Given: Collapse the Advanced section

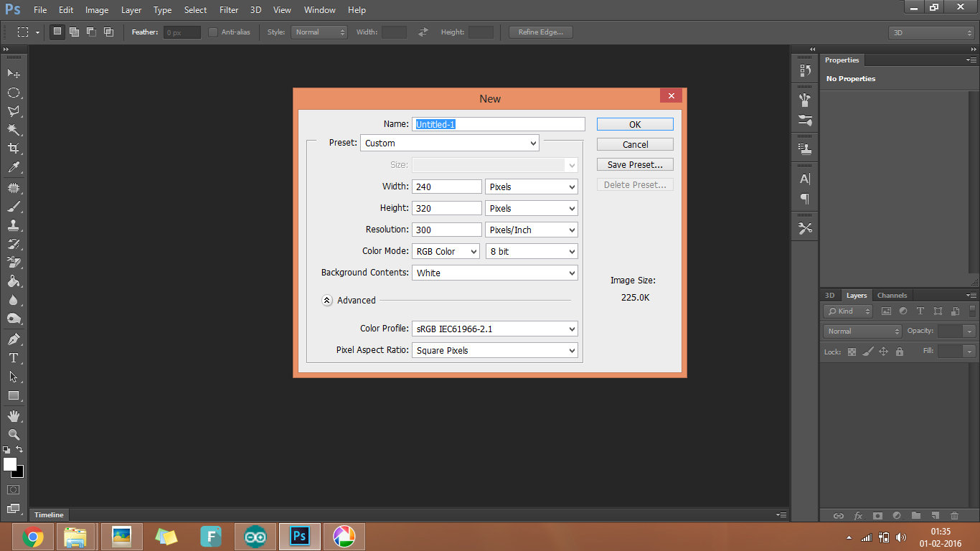Looking at the screenshot, I should [x=327, y=301].
